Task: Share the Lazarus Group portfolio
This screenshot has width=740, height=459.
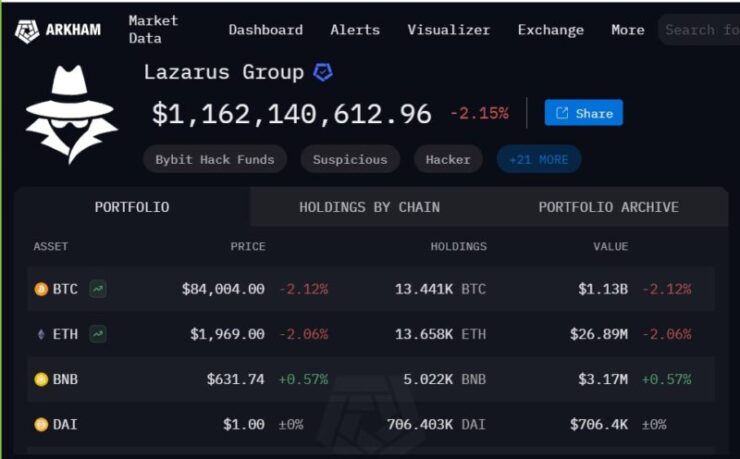Action: (x=584, y=113)
